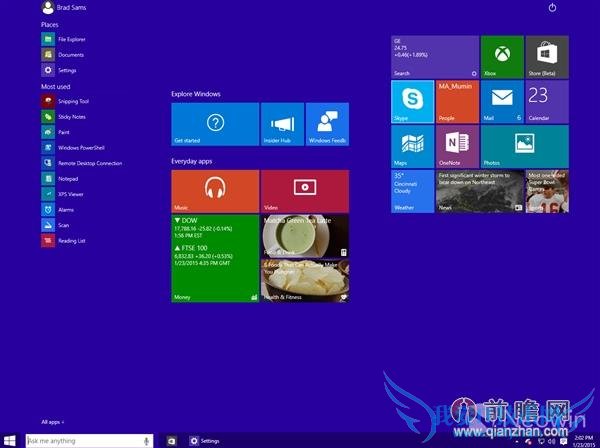Image resolution: width=600 pixels, height=448 pixels.
Task: Open Settings in Places list
Action: 59,70
